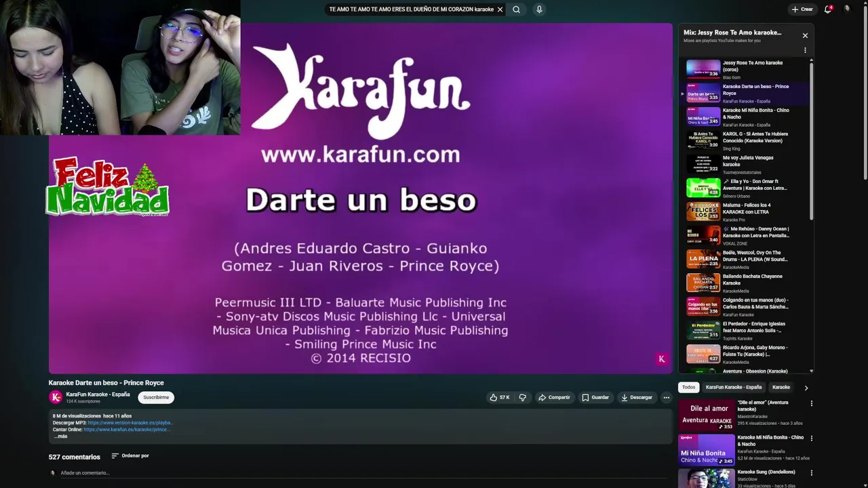Select the Todos filter chip
This screenshot has height=488, width=868.
click(688, 387)
